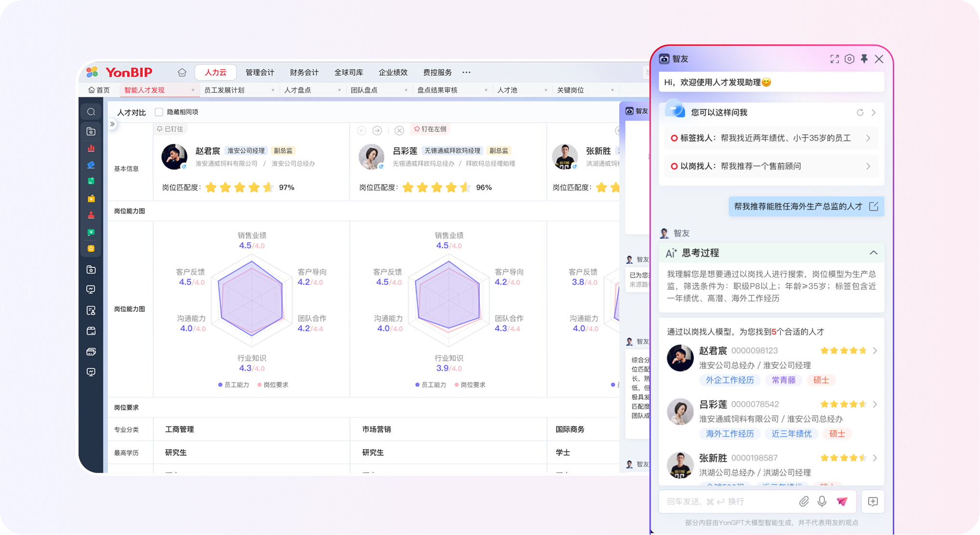Go to previous candidate with the left arrow
The image size is (980, 535).
(x=362, y=130)
